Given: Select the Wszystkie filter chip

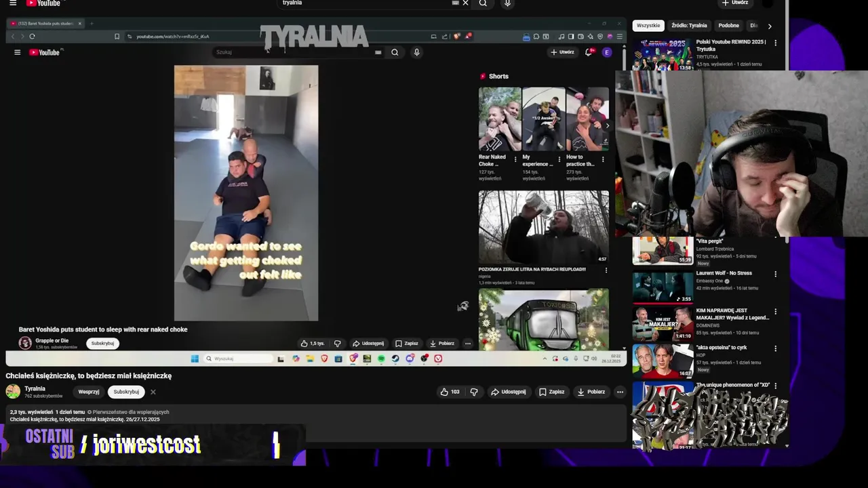Looking at the screenshot, I should click(x=648, y=26).
